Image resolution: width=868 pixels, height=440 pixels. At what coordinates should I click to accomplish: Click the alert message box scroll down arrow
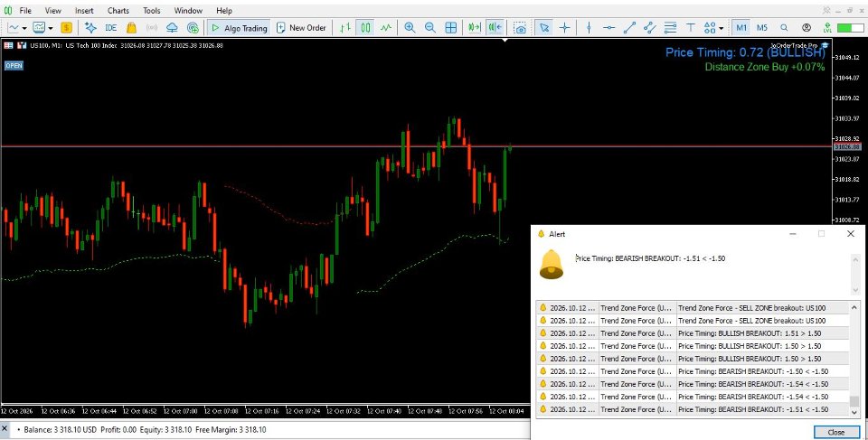click(x=856, y=291)
